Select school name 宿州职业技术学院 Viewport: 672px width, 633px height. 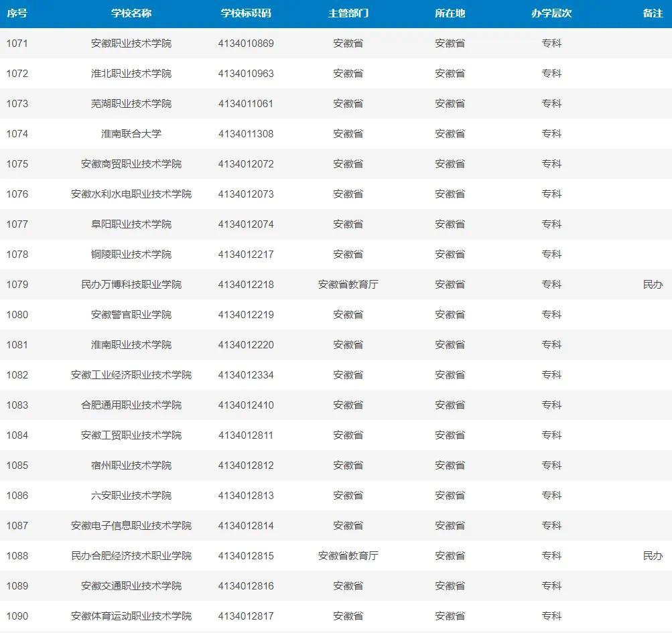click(131, 466)
